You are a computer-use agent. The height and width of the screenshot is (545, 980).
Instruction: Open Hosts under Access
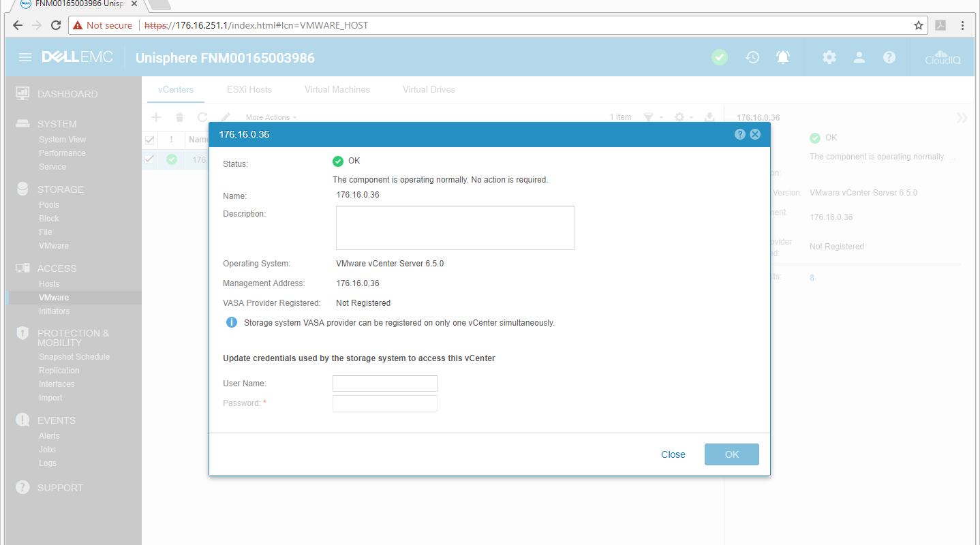pos(49,284)
